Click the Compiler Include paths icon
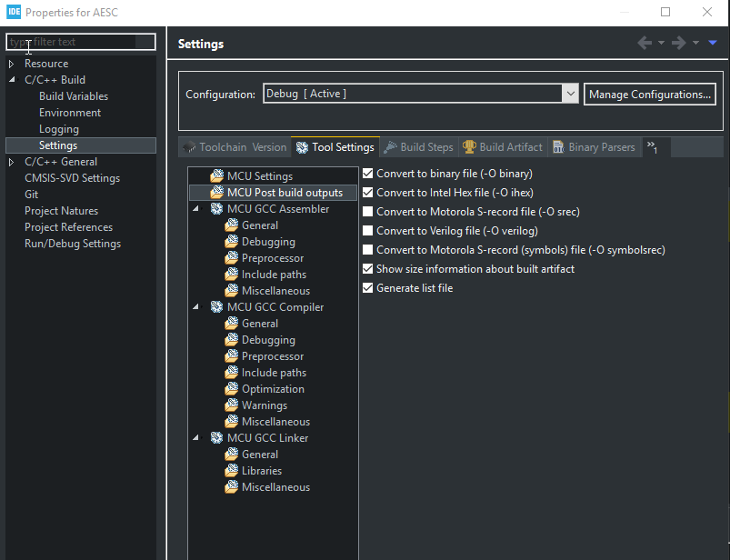The width and height of the screenshot is (730, 560). pos(232,373)
